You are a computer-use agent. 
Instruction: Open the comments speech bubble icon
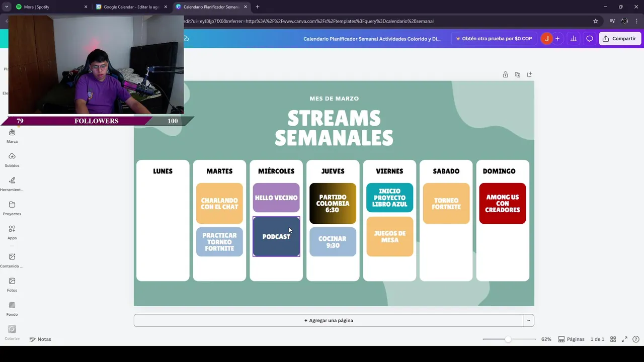(x=590, y=39)
